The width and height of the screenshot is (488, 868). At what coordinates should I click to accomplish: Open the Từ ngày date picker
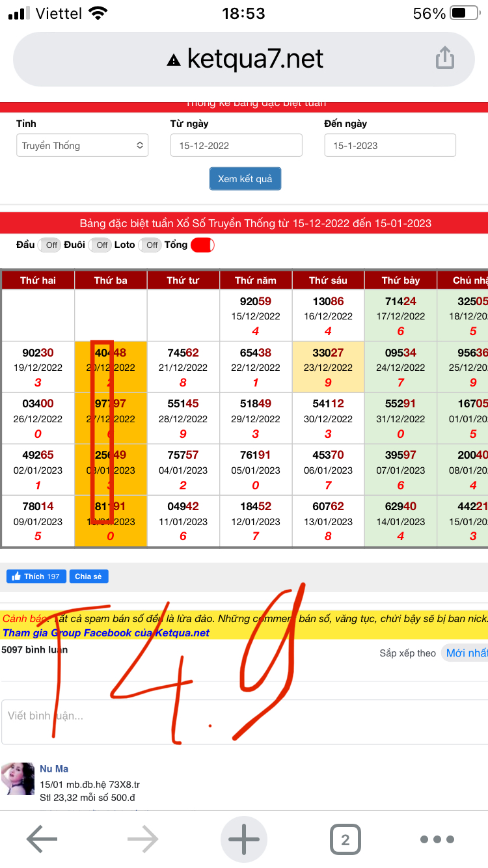236,146
